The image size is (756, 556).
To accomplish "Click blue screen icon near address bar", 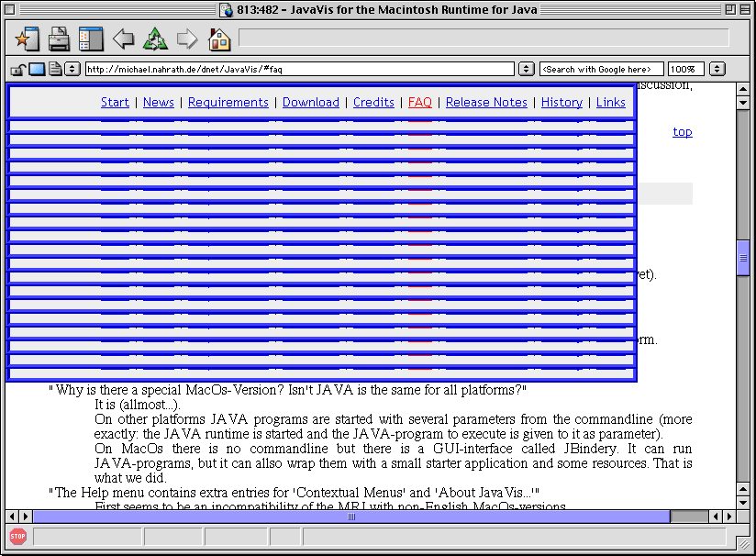I will (37, 70).
